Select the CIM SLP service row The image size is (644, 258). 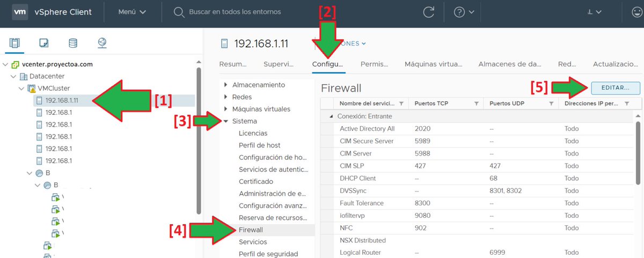[477, 166]
